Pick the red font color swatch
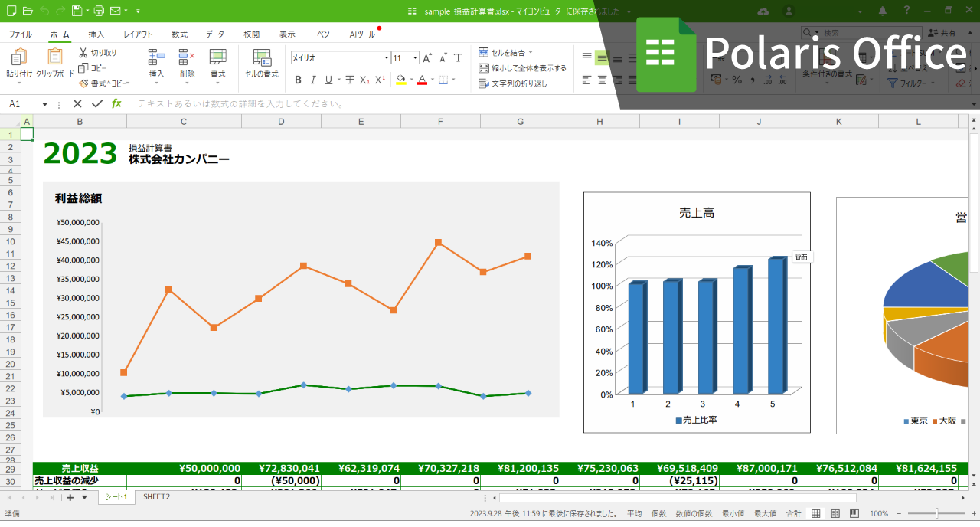 pos(423,82)
